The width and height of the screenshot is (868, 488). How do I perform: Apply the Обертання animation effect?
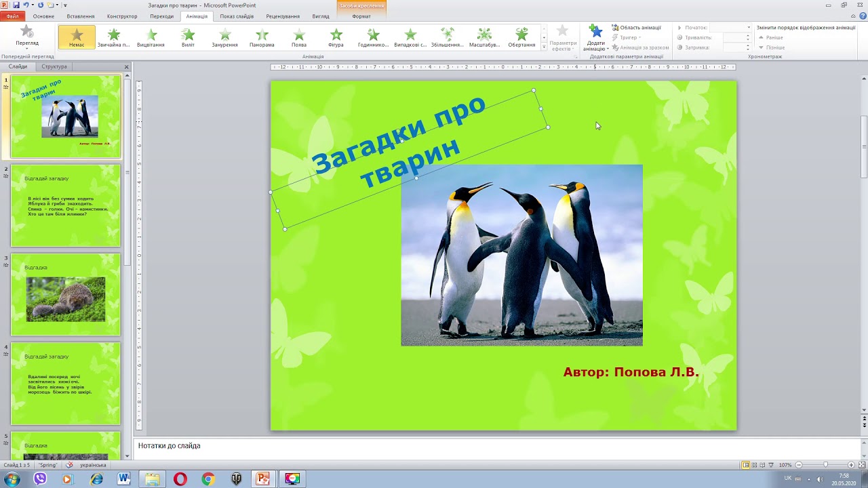click(521, 37)
